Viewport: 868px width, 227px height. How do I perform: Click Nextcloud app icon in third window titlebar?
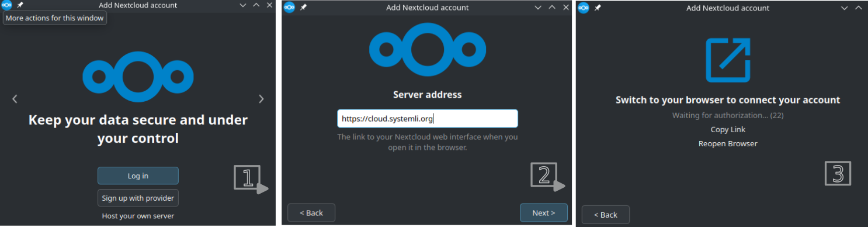pos(583,8)
